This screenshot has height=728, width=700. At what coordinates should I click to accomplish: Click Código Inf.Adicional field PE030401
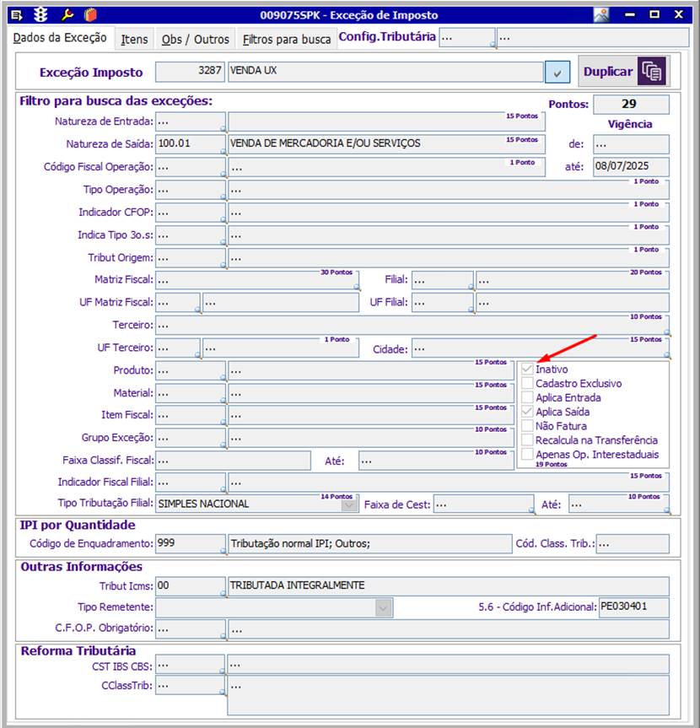point(633,607)
